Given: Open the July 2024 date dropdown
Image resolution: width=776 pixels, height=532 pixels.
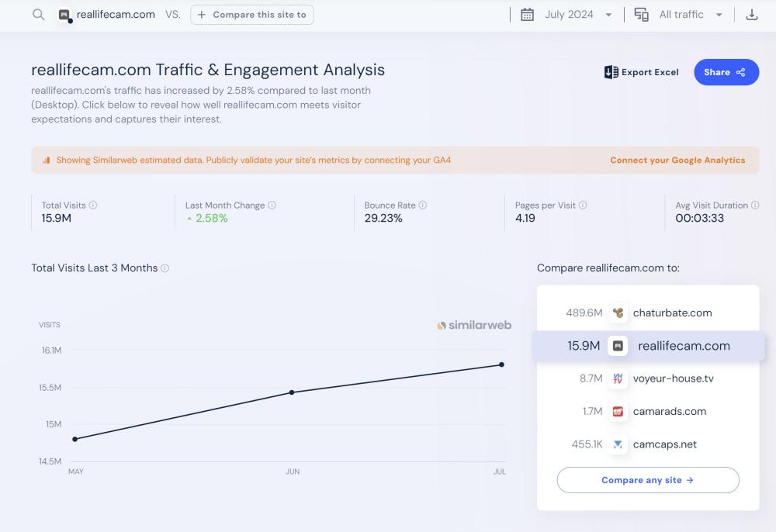Looking at the screenshot, I should (567, 15).
